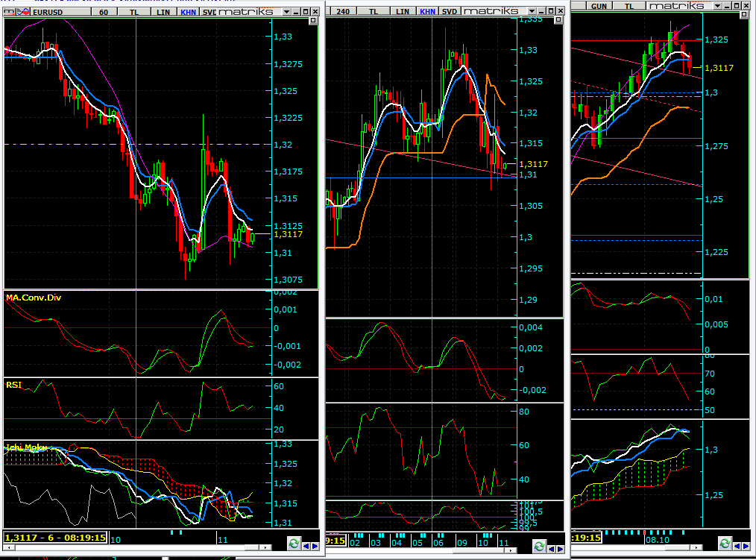Toggle KHN in the 240 window
Image resolution: width=756 pixels, height=560 pixels.
coord(428,11)
